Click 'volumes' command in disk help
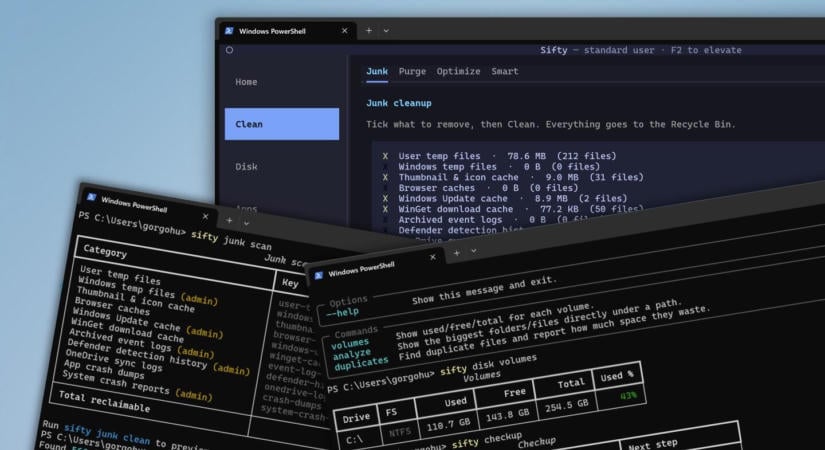The image size is (825, 450). 350,343
